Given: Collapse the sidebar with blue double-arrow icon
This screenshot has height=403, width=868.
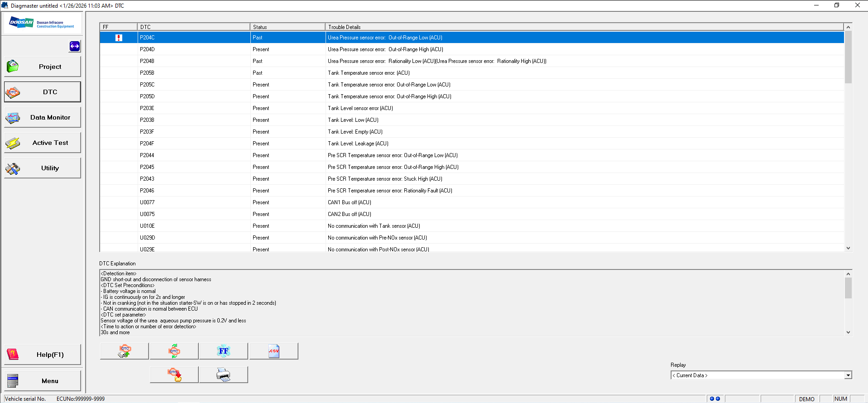Looking at the screenshot, I should tap(75, 46).
